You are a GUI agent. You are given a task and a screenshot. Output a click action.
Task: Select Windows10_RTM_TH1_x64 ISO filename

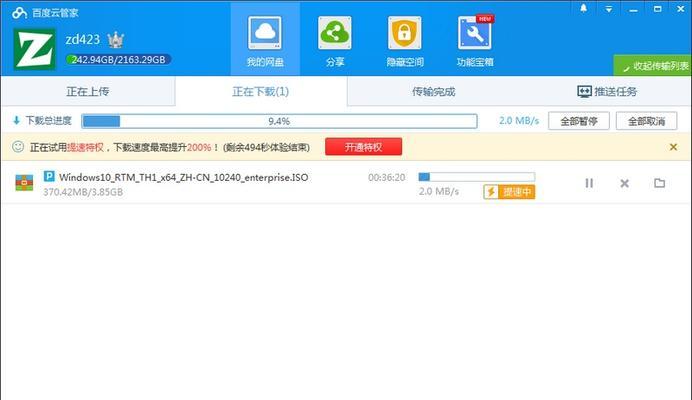pos(184,177)
